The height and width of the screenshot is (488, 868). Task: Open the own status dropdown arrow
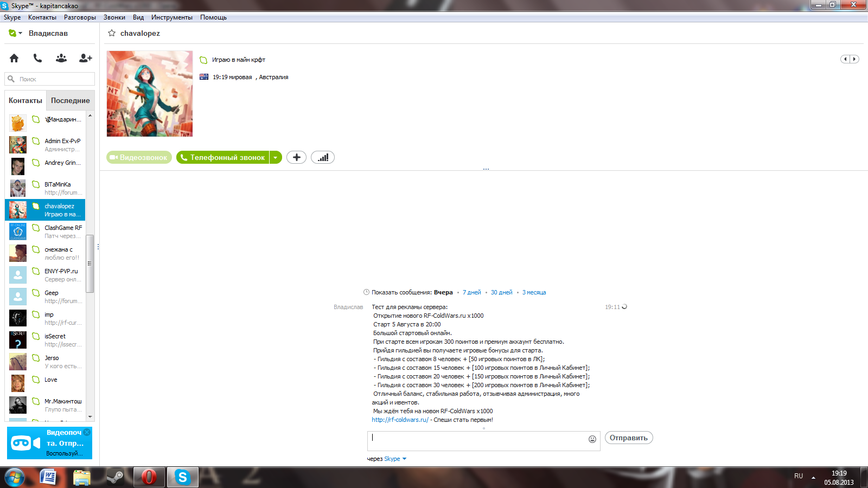pyautogui.click(x=21, y=33)
